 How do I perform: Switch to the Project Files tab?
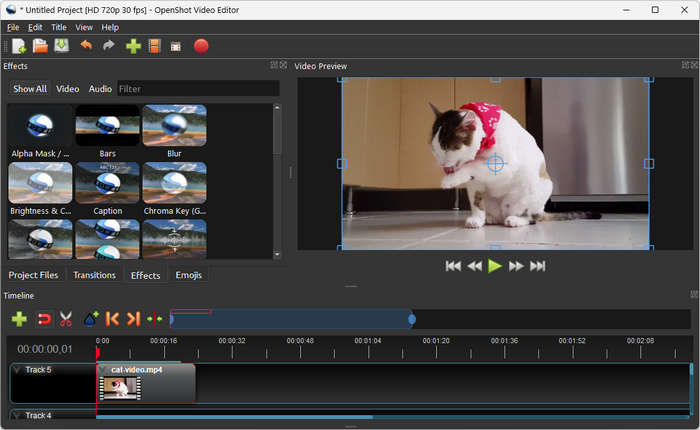click(33, 275)
